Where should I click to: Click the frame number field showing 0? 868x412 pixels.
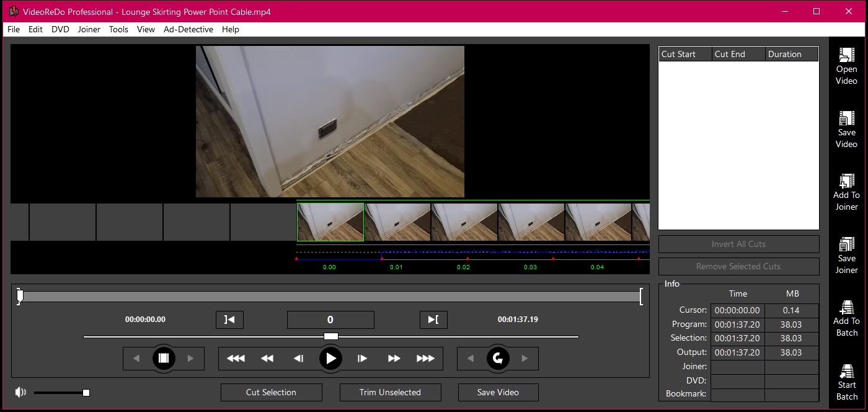tap(330, 320)
